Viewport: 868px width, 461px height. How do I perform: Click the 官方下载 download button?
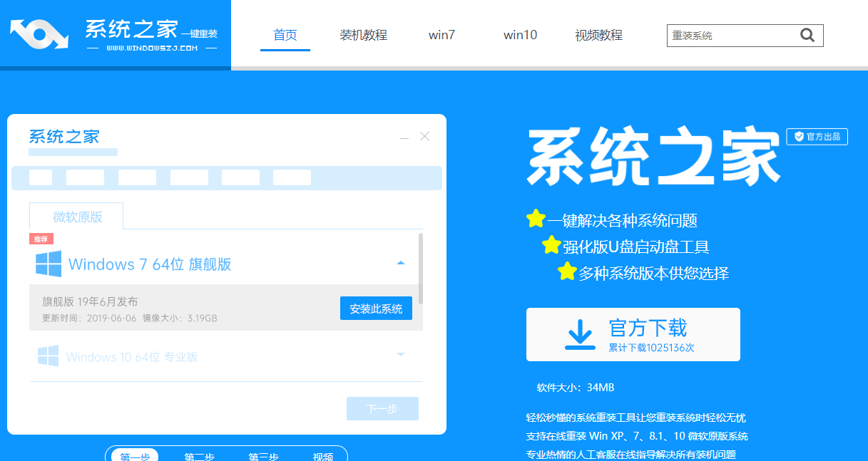(633, 333)
